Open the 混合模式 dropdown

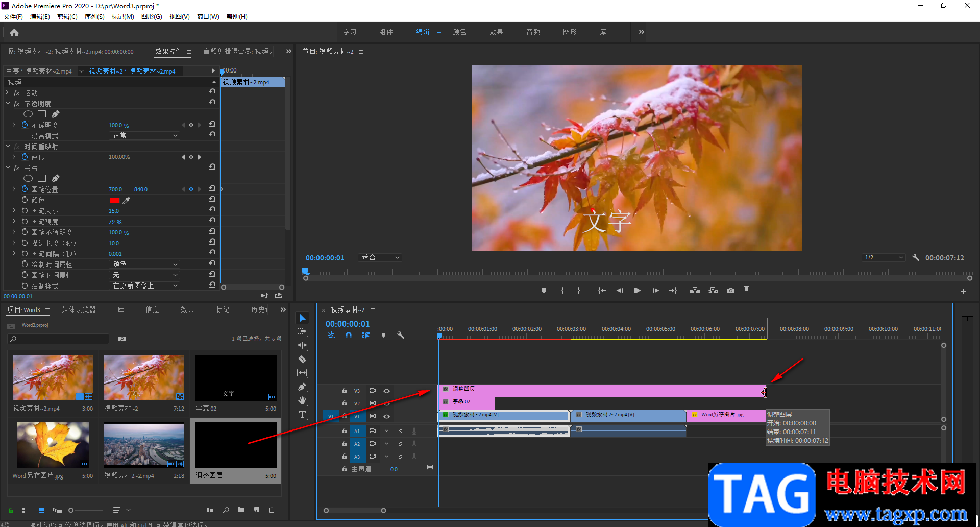144,135
